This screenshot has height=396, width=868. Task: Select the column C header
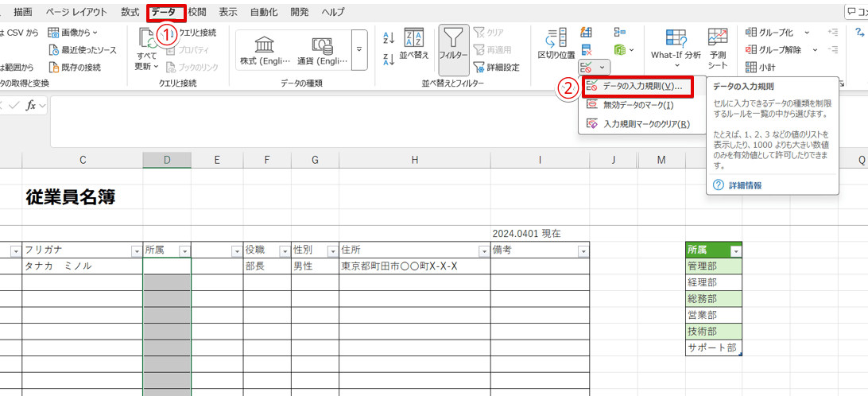click(83, 160)
